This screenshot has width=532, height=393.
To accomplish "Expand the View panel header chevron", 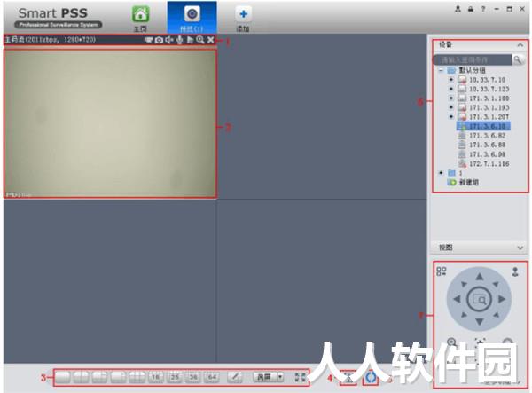I will coord(520,248).
